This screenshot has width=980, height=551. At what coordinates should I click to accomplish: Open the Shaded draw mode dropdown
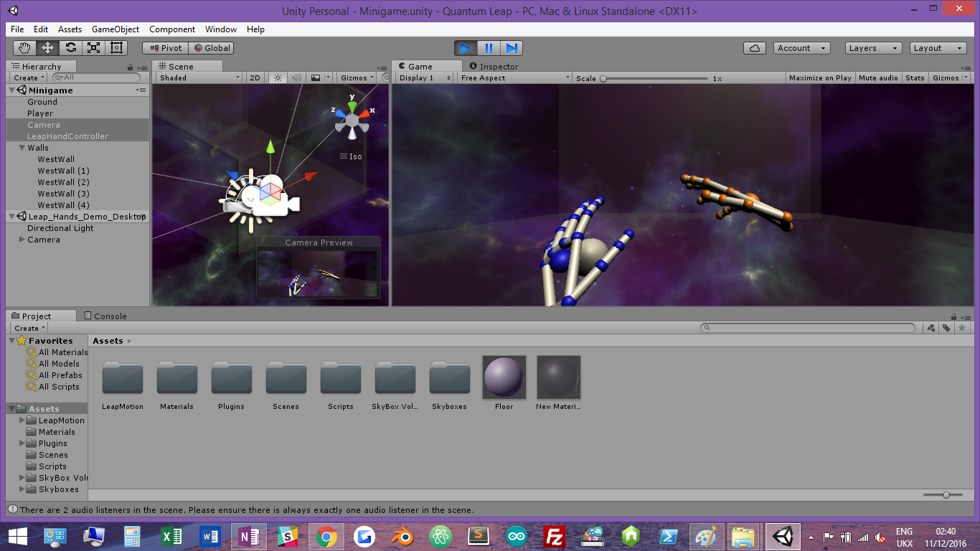point(199,77)
